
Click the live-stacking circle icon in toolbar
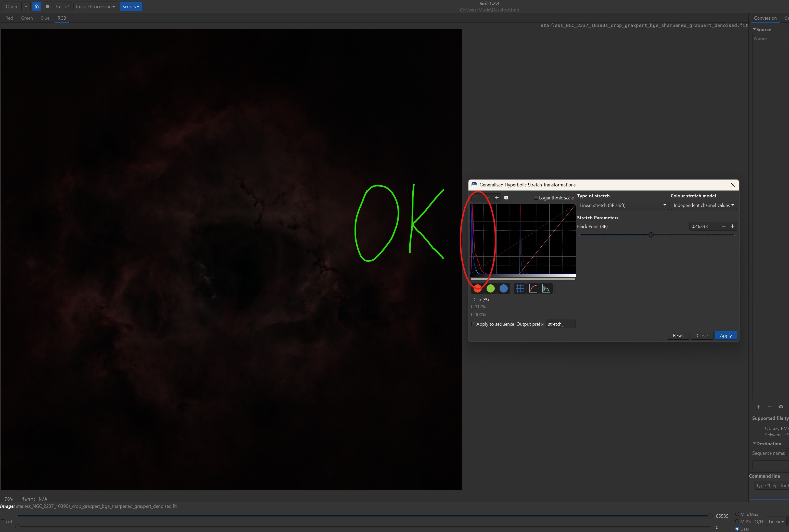(47, 6)
